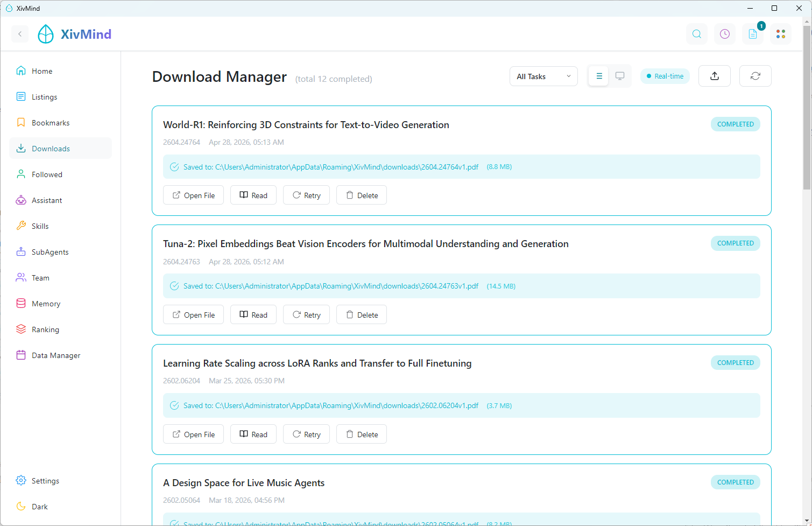Click the (14.5 MB) file size label
The image size is (812, 526).
coord(501,286)
